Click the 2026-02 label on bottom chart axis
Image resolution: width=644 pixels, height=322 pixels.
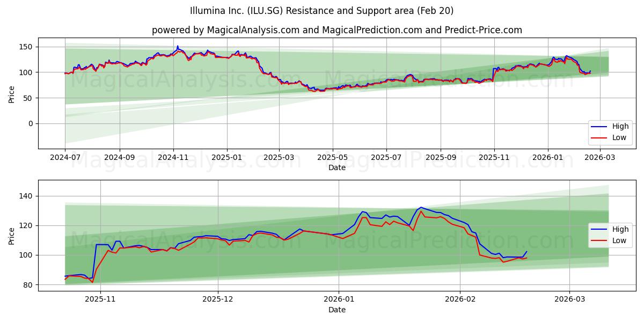[x=461, y=301]
